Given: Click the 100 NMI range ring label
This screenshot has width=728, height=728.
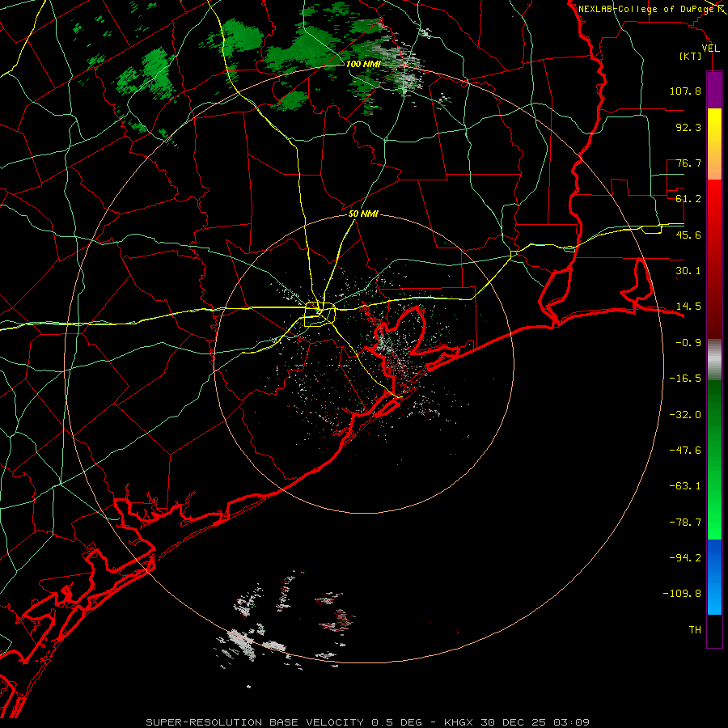Looking at the screenshot, I should coord(363,64).
